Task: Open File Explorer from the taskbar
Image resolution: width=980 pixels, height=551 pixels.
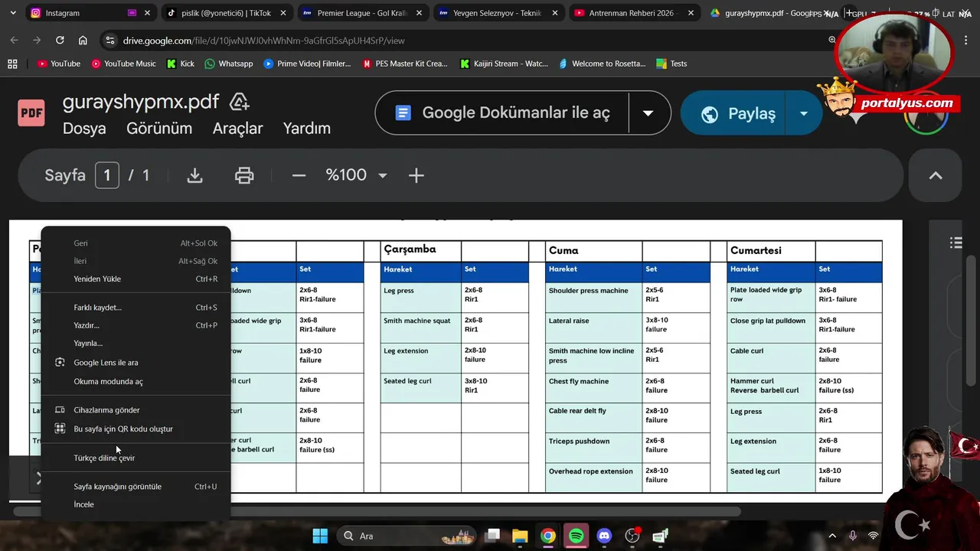Action: click(x=520, y=536)
